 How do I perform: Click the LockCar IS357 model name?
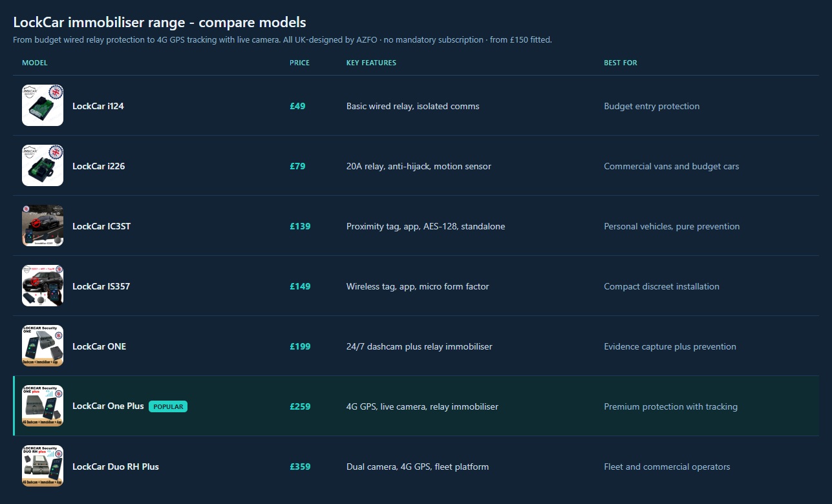click(101, 286)
